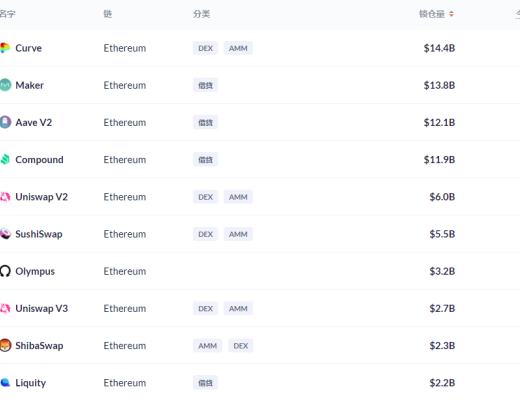
Task: Click the $2.3B locked value
Action: [442, 346]
